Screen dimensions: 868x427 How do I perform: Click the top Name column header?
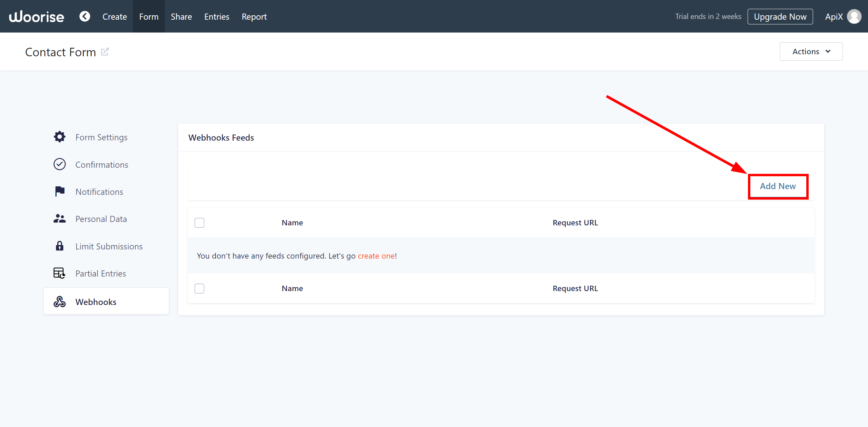point(292,223)
